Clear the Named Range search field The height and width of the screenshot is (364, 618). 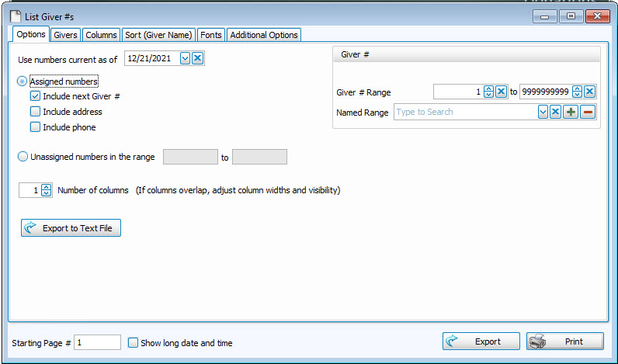click(x=555, y=112)
